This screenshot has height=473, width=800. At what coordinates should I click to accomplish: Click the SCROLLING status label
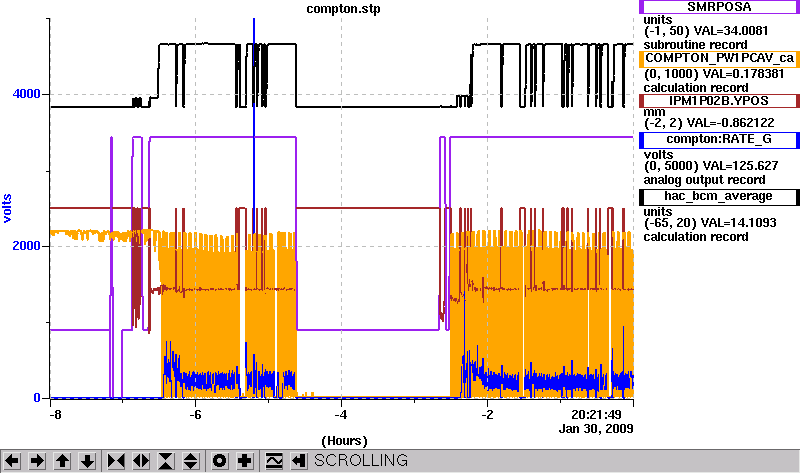[x=361, y=461]
